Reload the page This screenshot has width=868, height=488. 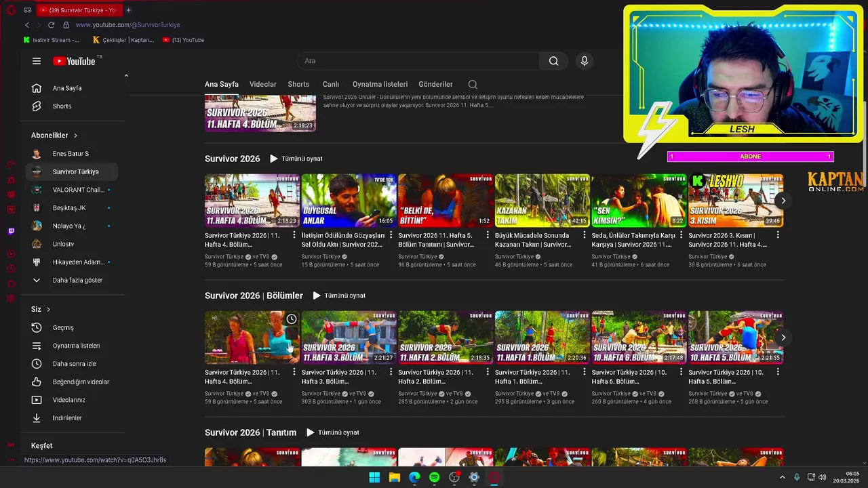(x=51, y=25)
